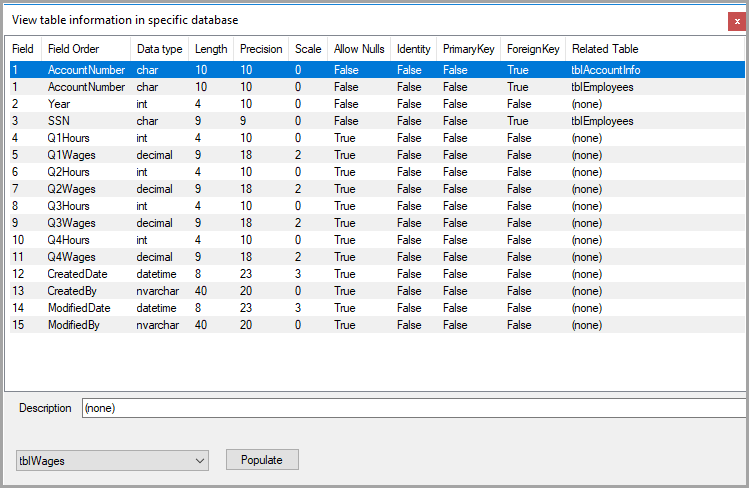
Task: Select the ModifiedDate field row
Action: coord(377,308)
